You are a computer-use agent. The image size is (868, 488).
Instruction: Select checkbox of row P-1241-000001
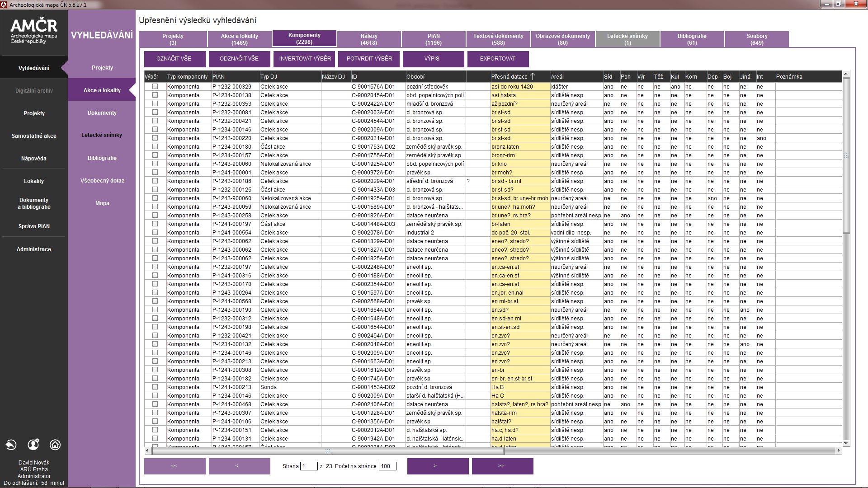point(155,172)
